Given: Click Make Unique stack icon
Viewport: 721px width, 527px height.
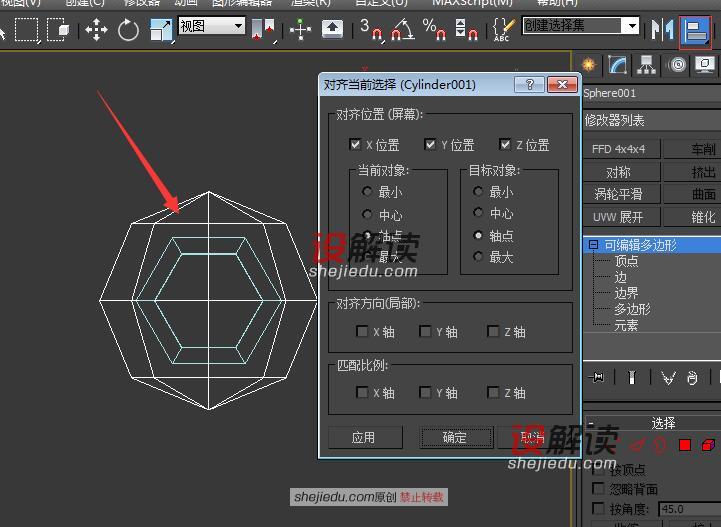Looking at the screenshot, I should pyautogui.click(x=668, y=378).
